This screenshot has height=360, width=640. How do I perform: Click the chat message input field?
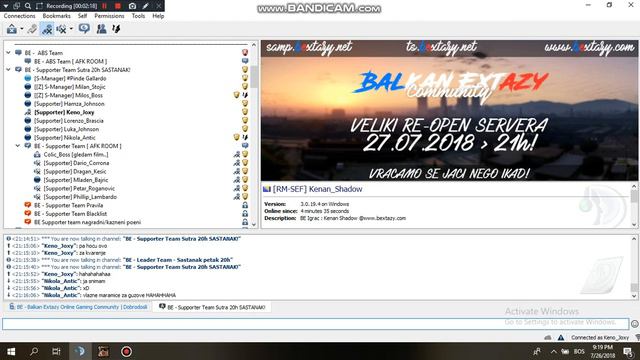(315, 324)
